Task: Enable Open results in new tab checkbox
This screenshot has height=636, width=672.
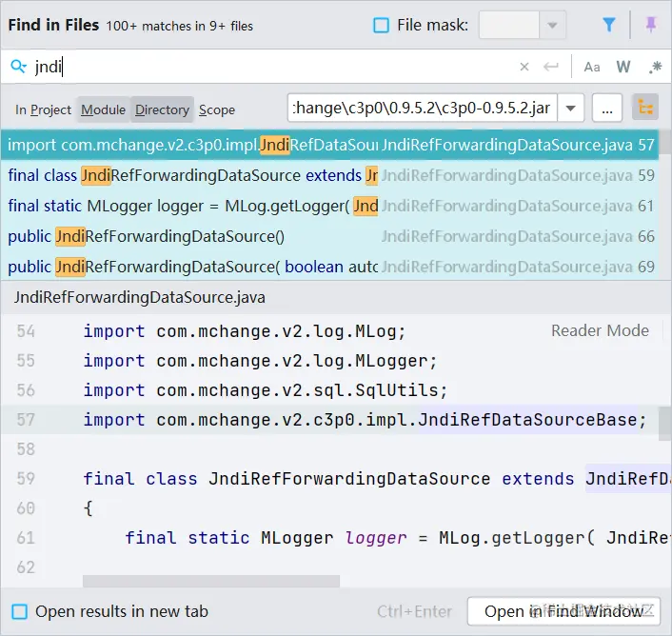Action: click(x=20, y=611)
